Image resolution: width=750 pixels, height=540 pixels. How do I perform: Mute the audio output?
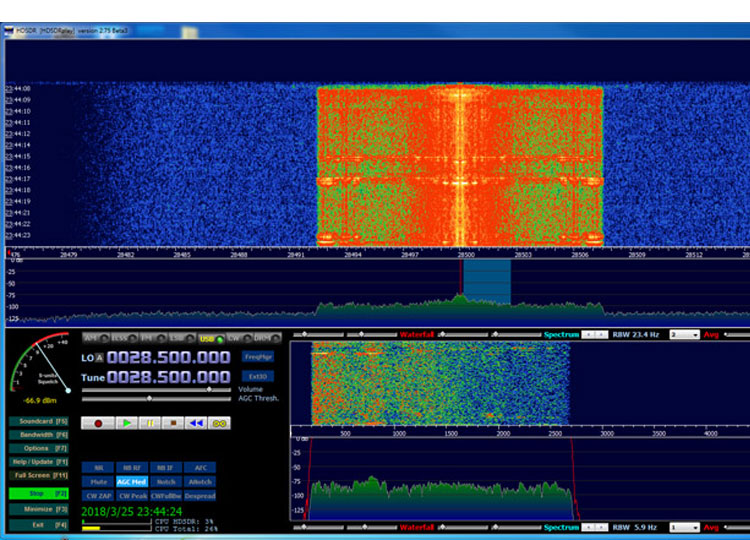tap(99, 482)
